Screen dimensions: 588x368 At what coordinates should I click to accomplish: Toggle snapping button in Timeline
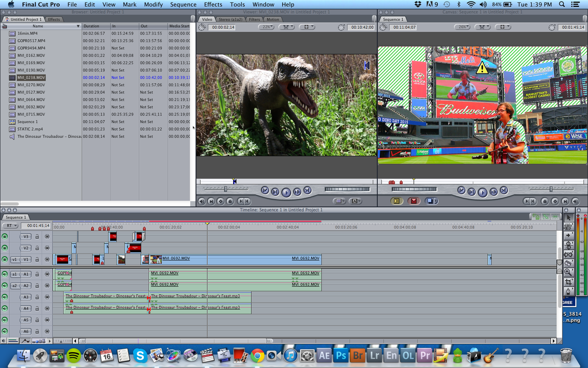click(x=555, y=216)
